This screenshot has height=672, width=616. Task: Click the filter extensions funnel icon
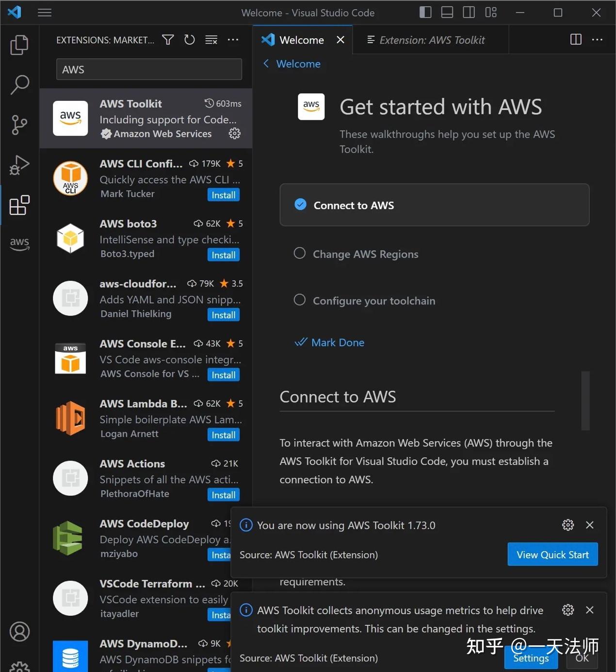point(168,40)
